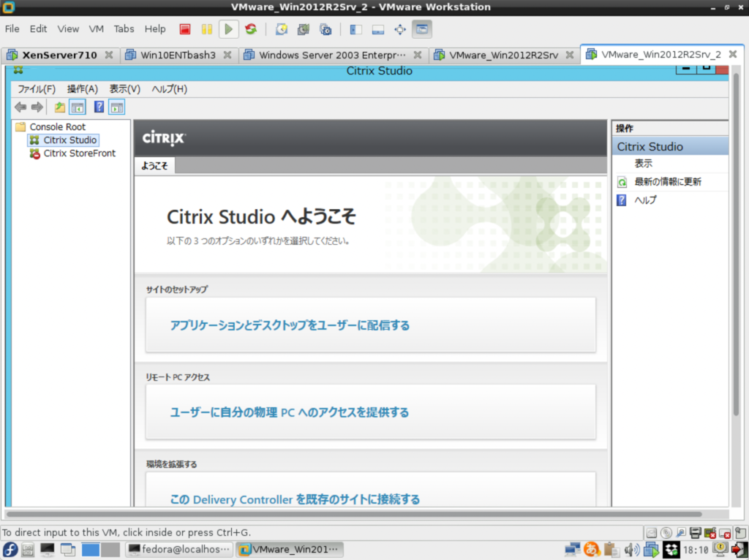Select Citrix StoreFront tree node
749x560 pixels.
pos(79,154)
